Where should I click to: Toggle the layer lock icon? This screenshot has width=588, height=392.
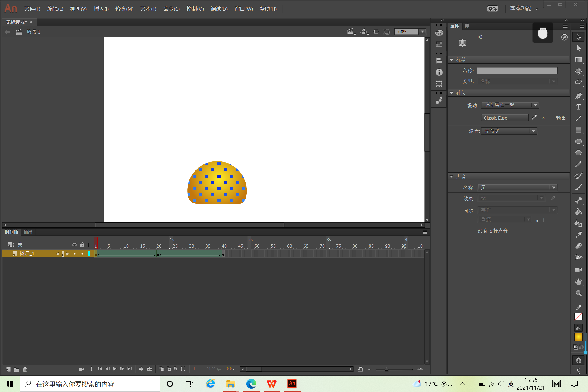[82, 245]
